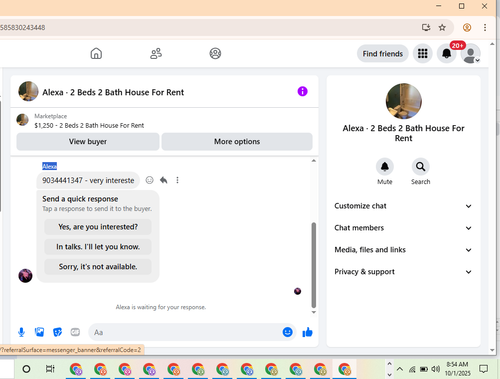Click the install app icon in the address bar
500x379 pixels.
point(426,27)
